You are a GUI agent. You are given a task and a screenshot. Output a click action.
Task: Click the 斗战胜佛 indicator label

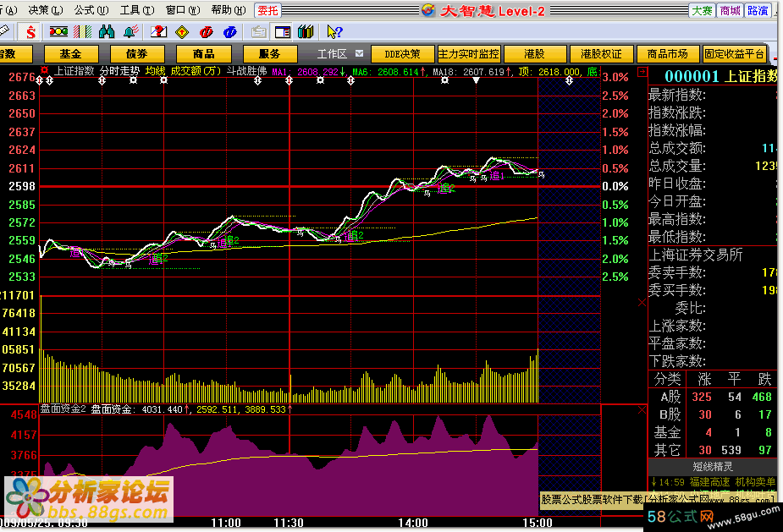tap(246, 71)
